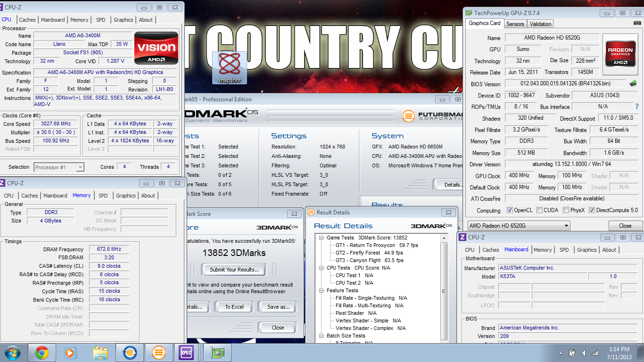Click the blue and orange arrows taskbar icon

point(130,353)
